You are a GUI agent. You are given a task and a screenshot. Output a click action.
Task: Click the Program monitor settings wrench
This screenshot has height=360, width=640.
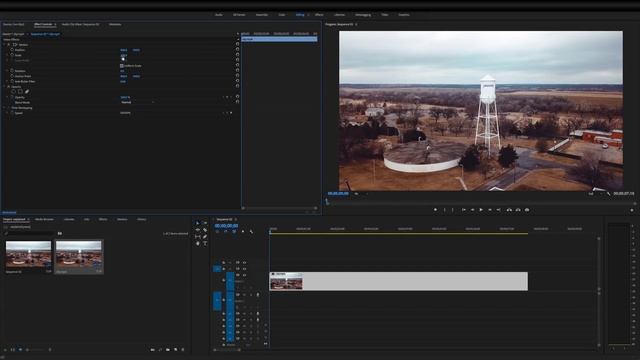pos(608,194)
